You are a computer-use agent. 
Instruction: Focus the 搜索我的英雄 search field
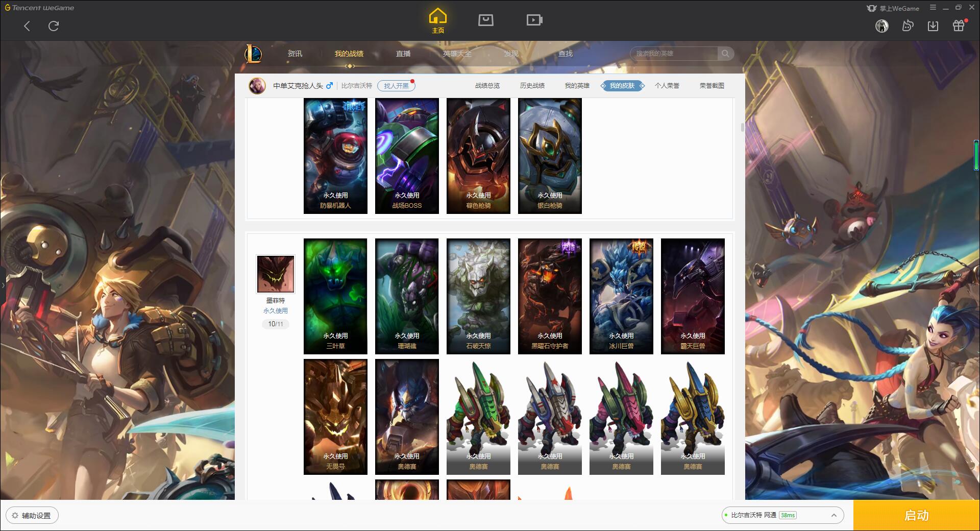674,54
